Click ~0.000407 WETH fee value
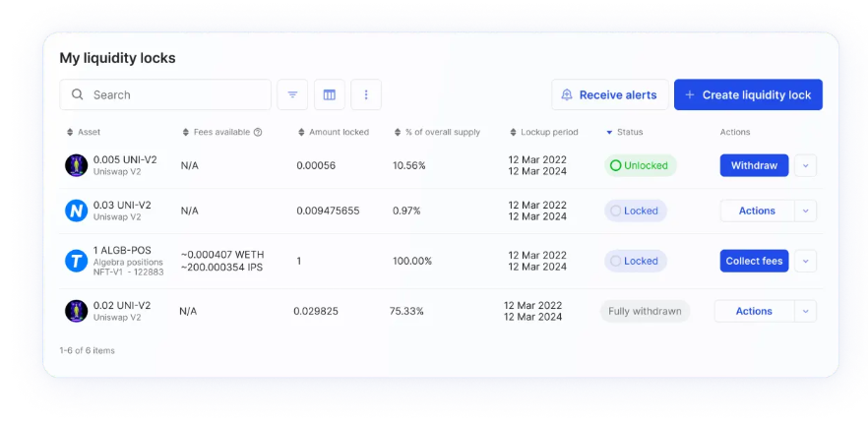Image resolution: width=868 pixels, height=423 pixels. coord(222,255)
